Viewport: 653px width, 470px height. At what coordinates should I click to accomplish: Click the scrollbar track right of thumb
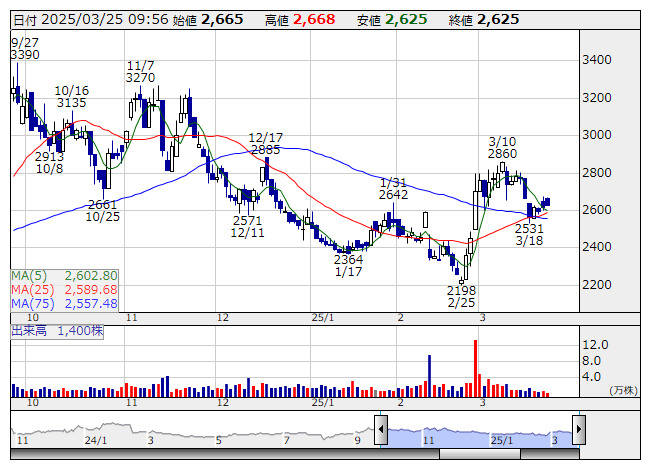tap(550, 454)
